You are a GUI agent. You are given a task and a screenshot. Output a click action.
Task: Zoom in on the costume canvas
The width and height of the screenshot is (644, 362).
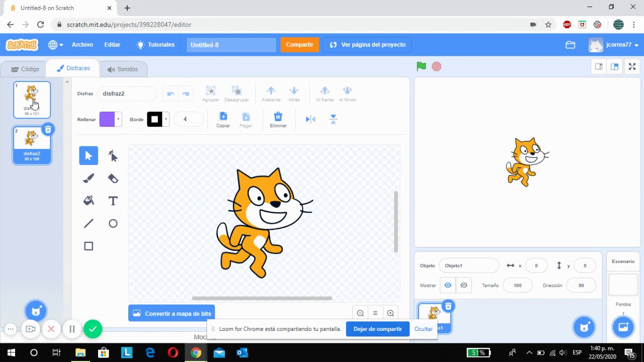click(390, 313)
